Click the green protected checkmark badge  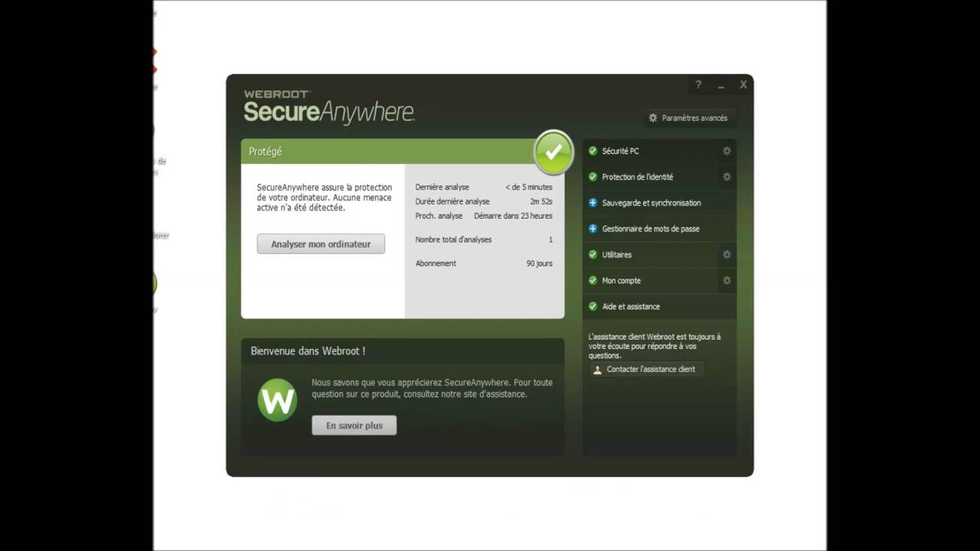(554, 152)
